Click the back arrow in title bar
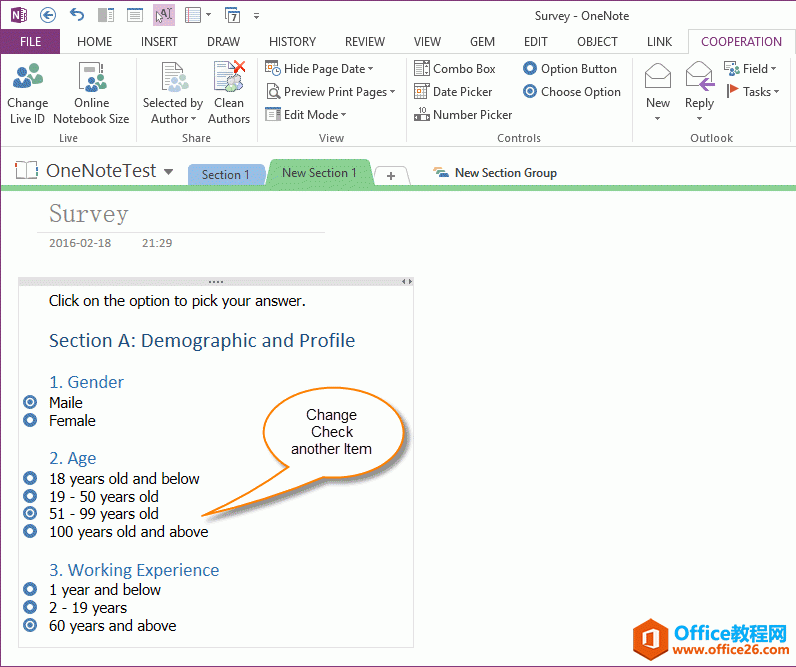This screenshot has width=796, height=667. click(x=48, y=15)
